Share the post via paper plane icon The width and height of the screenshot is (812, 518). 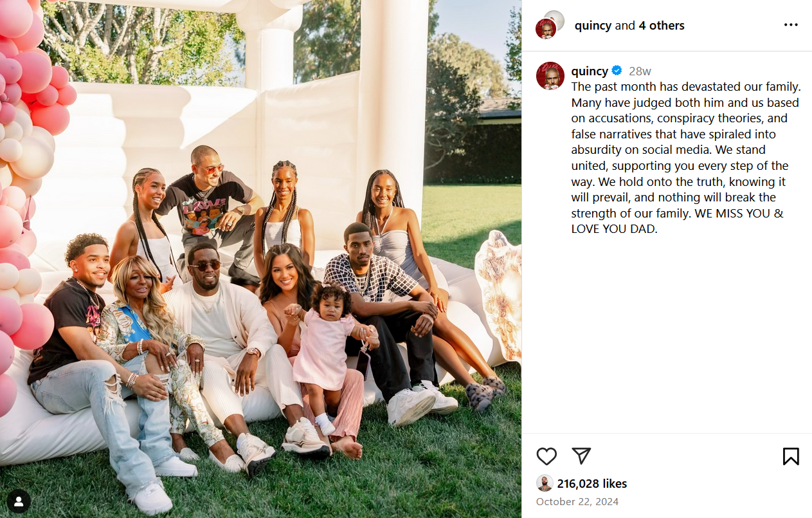coord(581,456)
